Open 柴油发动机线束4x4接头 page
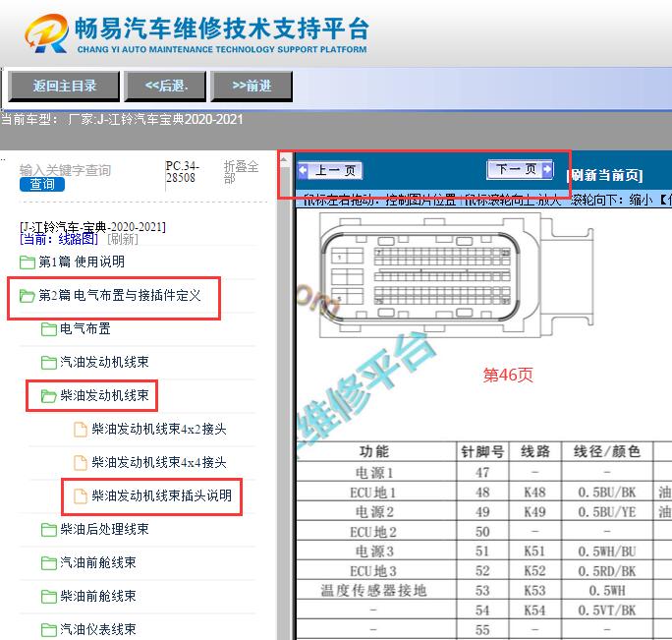Image resolution: width=672 pixels, height=640 pixels. click(x=158, y=462)
